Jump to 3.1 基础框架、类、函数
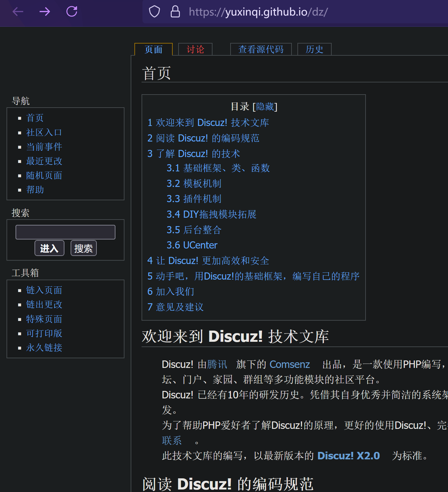This screenshot has width=448, height=492. pyautogui.click(x=218, y=168)
